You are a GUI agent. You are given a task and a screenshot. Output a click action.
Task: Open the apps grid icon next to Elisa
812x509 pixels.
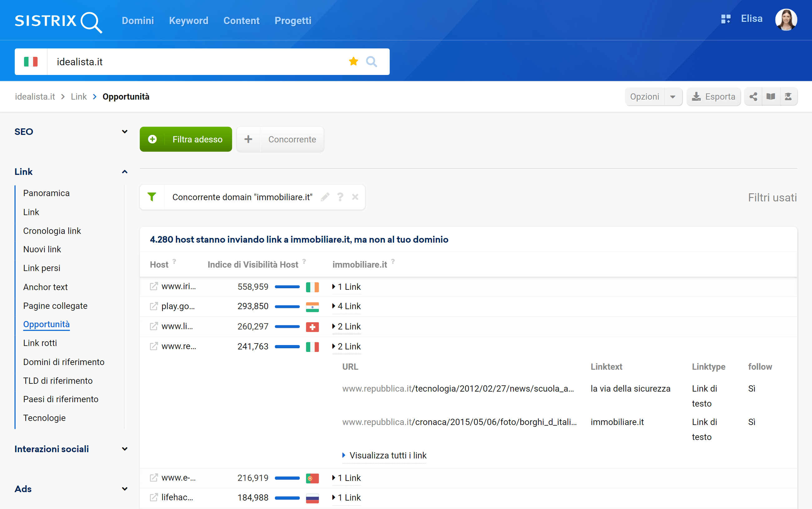pos(725,19)
